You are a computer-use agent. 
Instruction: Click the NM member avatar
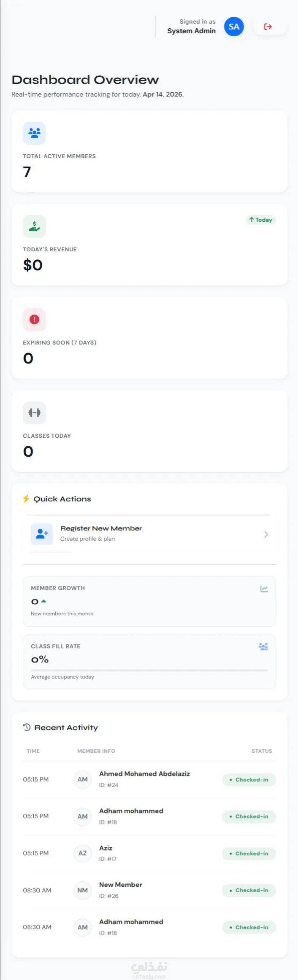coord(83,890)
